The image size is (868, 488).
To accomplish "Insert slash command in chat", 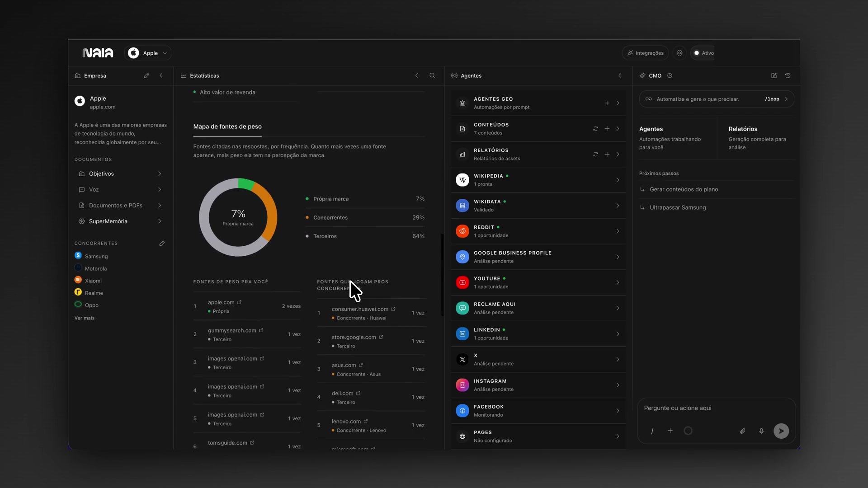I will (x=652, y=431).
